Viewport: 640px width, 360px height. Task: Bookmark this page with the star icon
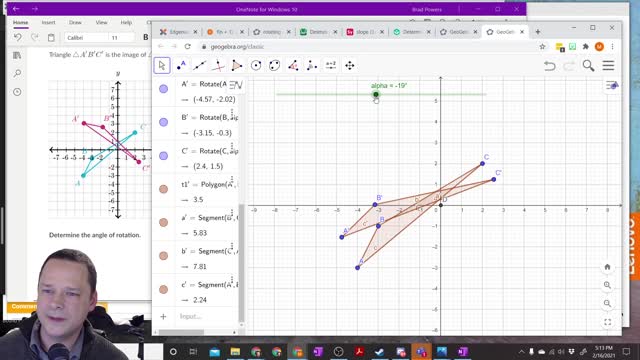[x=542, y=47]
